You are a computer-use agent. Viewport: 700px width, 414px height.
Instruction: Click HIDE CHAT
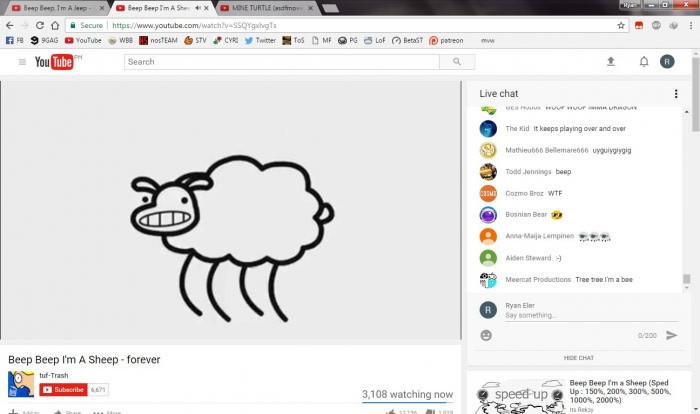579,358
